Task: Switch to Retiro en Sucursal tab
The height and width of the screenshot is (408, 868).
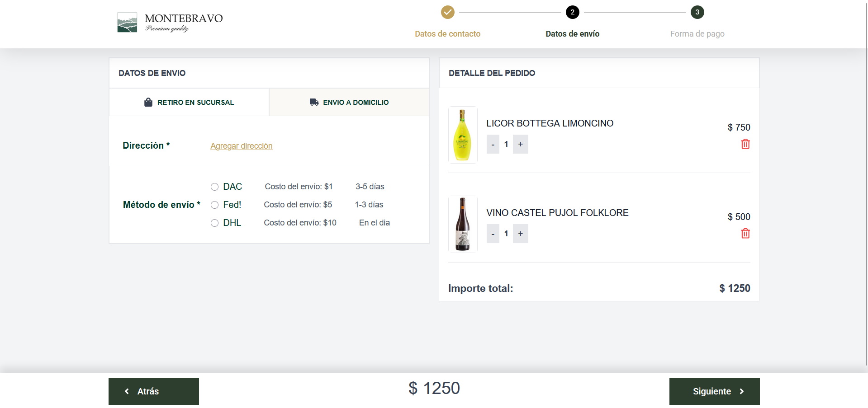Action: point(189,103)
